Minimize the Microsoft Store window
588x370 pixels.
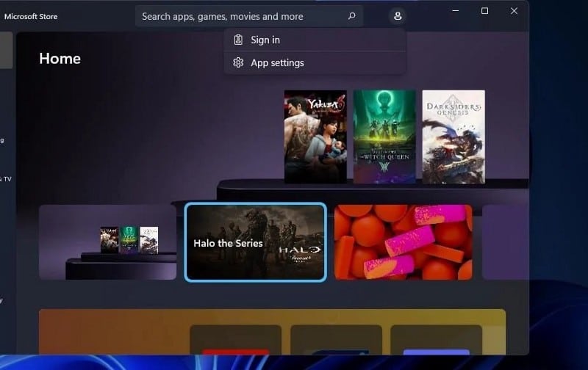point(456,11)
